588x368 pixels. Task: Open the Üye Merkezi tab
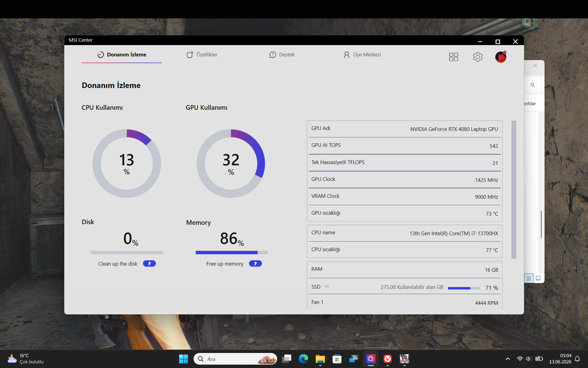point(362,55)
